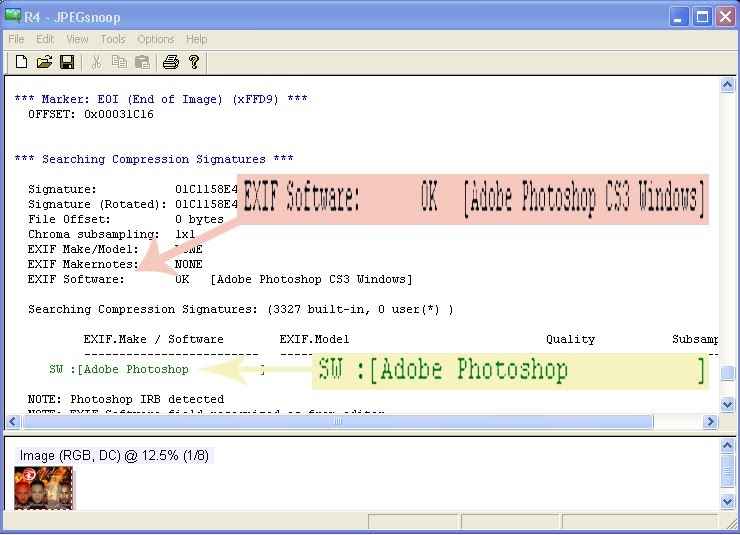Click the 'EXIF.Model' column header

pyautogui.click(x=314, y=339)
